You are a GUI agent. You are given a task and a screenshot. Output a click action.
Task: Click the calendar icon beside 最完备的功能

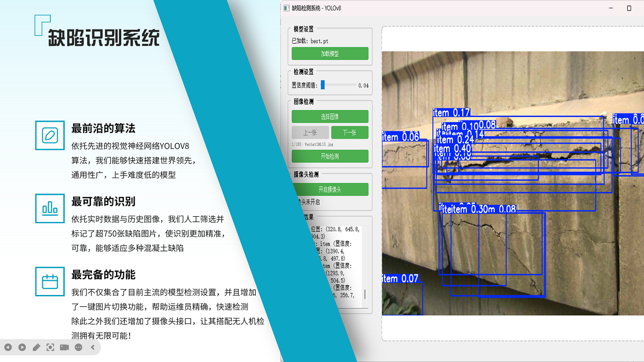[50, 282]
